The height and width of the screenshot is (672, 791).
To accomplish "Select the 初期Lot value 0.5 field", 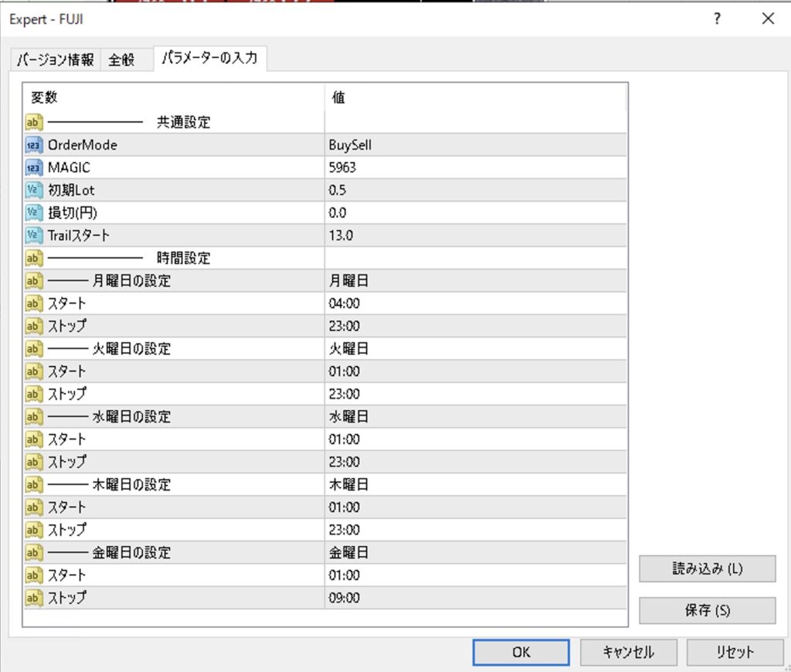I will click(475, 190).
